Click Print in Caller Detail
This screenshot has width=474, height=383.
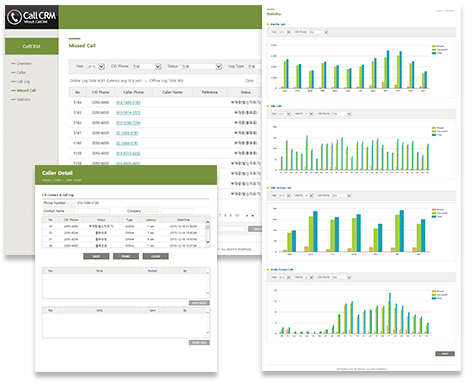[126, 256]
